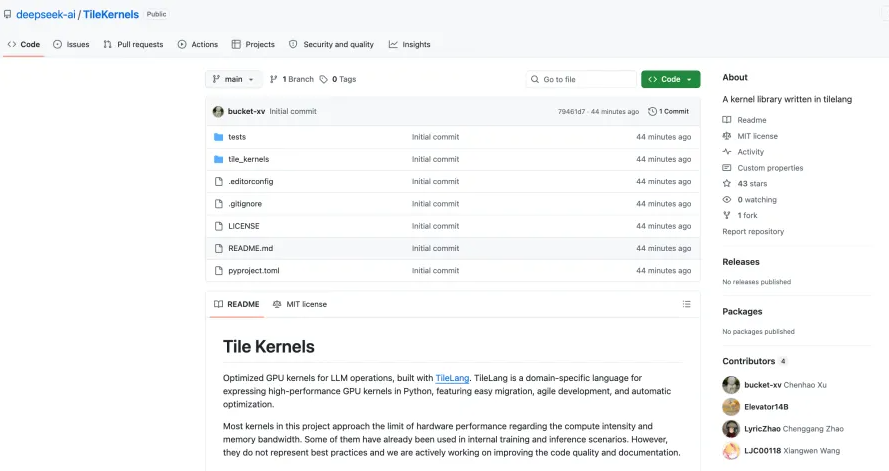Expand the main branch dropdown
The width and height of the screenshot is (889, 471).
[x=234, y=79]
